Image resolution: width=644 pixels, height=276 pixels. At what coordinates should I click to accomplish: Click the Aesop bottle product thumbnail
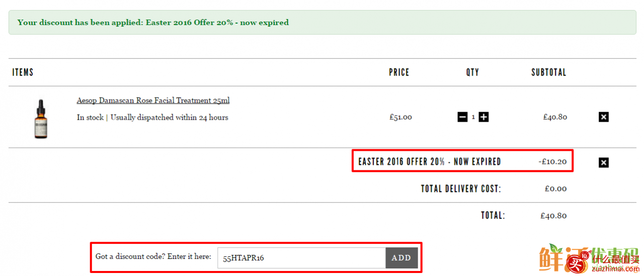[x=41, y=119]
